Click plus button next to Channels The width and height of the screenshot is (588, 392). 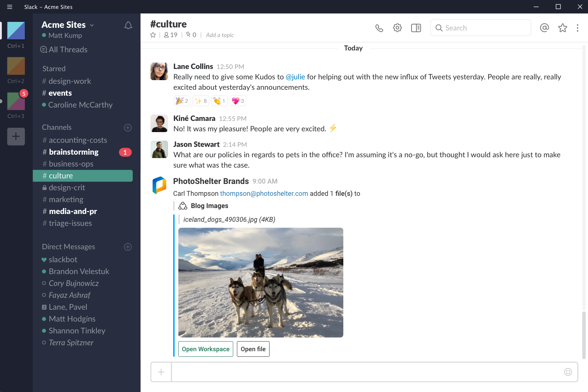coord(128,128)
